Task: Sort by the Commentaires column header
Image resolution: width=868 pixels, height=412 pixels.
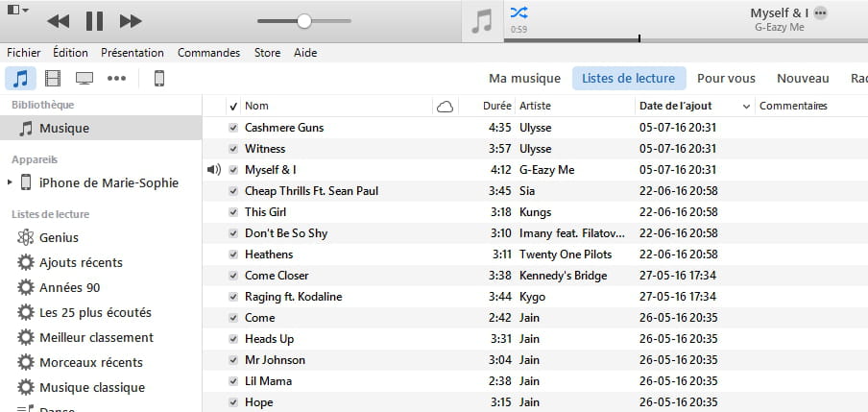Action: coord(793,106)
